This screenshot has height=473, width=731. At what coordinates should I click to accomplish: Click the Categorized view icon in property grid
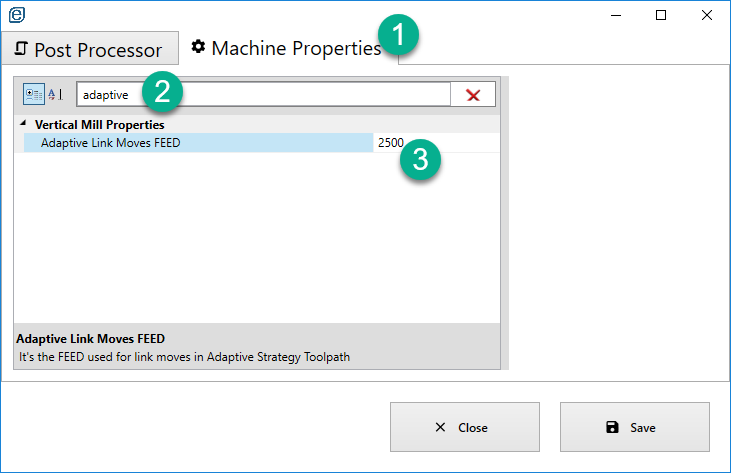34,94
